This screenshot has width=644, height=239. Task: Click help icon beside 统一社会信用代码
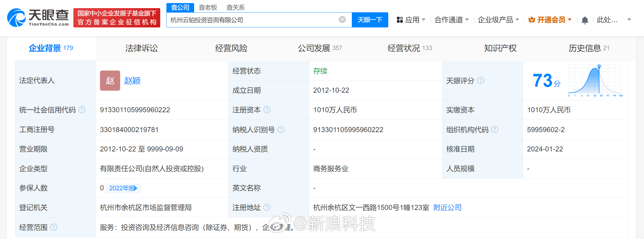pos(82,110)
